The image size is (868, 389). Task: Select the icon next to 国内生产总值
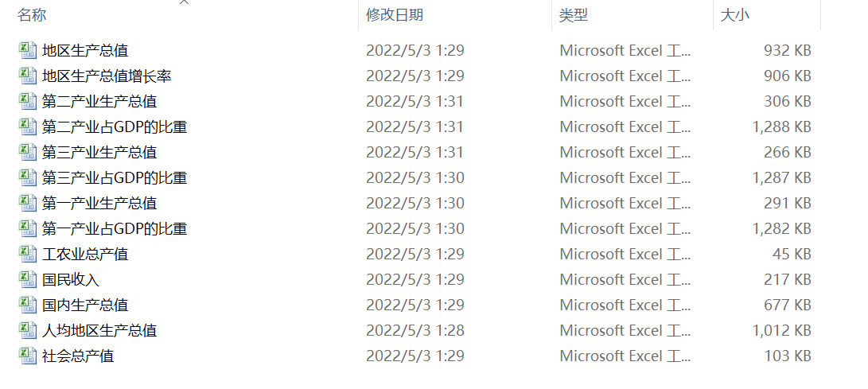pyautogui.click(x=28, y=305)
